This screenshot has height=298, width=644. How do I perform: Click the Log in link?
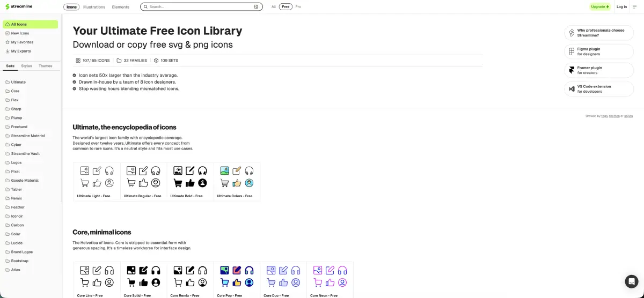tap(621, 7)
